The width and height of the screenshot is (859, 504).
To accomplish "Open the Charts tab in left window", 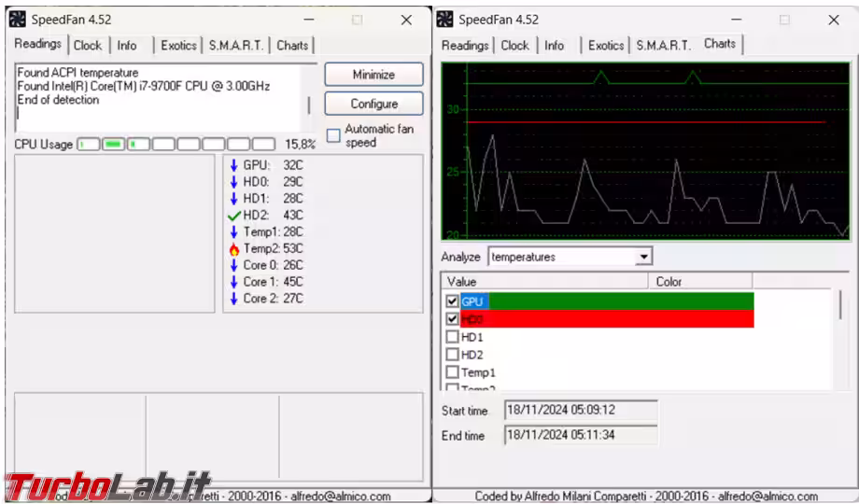I will 292,46.
